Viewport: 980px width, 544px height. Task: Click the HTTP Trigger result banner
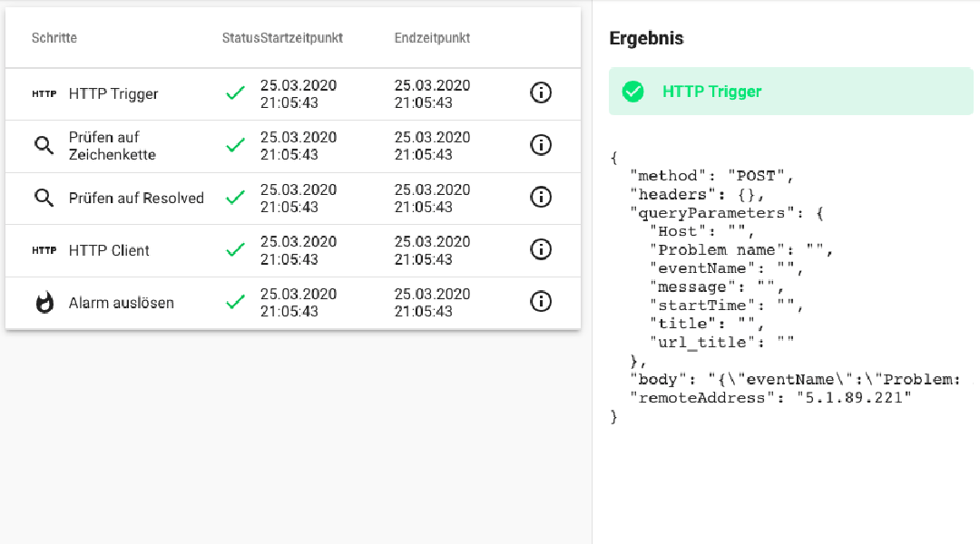click(789, 91)
